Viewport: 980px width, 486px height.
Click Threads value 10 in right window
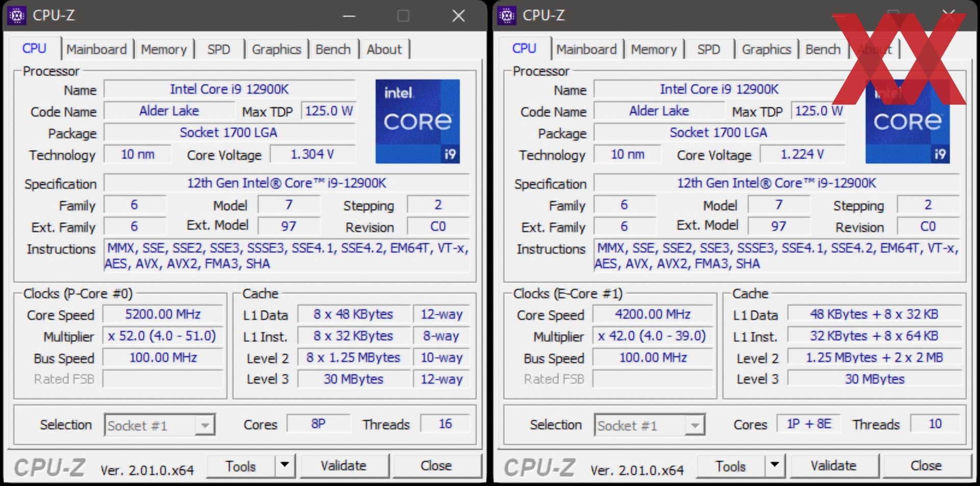click(x=935, y=424)
